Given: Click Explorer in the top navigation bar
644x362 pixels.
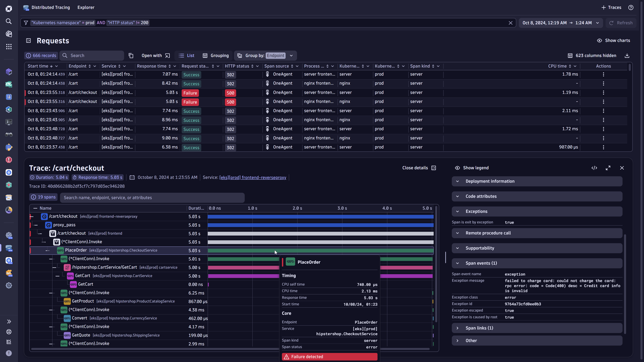Looking at the screenshot, I should [x=86, y=8].
